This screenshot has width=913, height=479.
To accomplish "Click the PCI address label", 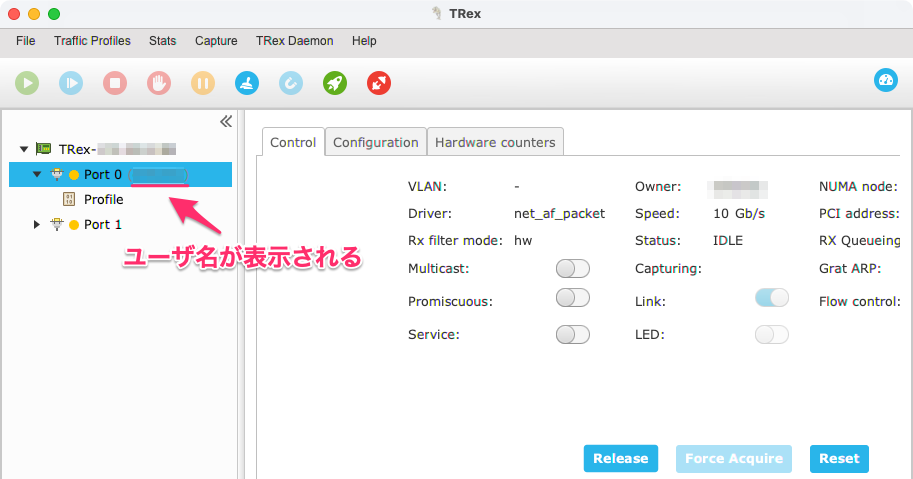I will [859, 214].
